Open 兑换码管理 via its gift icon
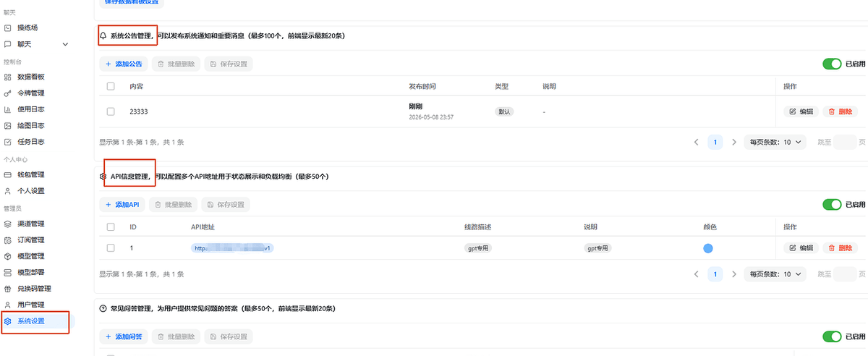 point(8,289)
